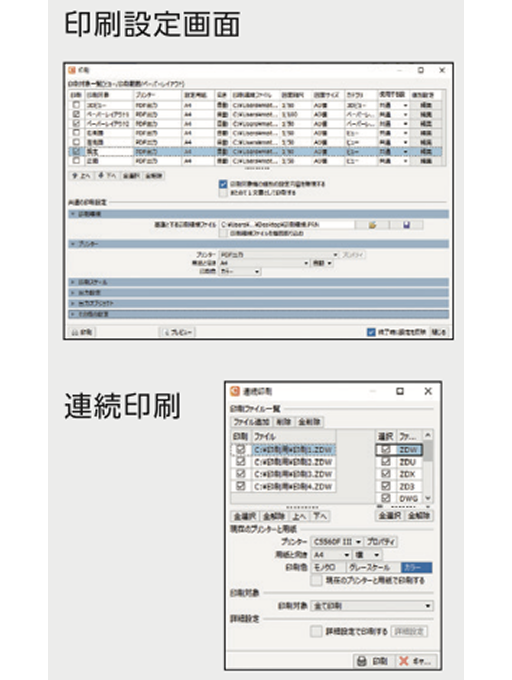Click 上へ button in 連続印刷
This screenshot has width=512, height=680.
299,516
